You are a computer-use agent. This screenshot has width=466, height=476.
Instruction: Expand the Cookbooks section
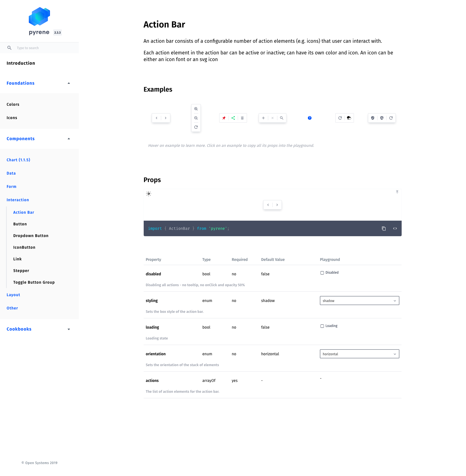(38, 329)
